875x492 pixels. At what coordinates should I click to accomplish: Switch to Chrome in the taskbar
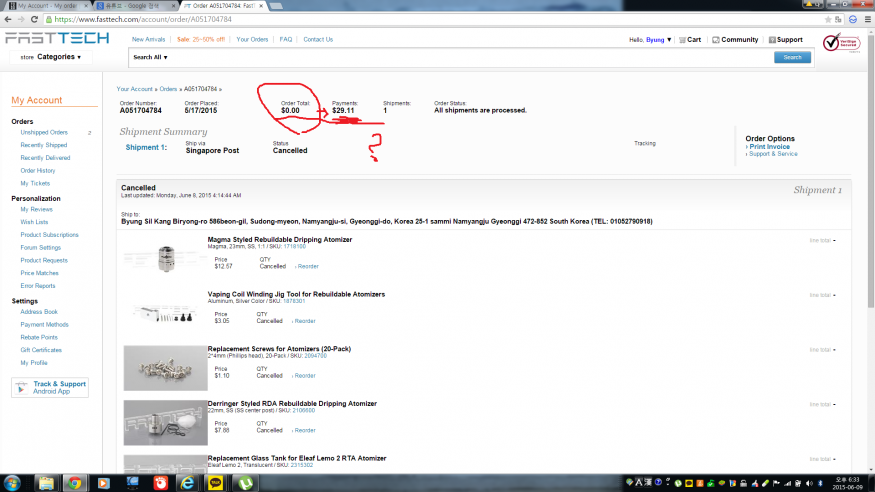coord(74,483)
